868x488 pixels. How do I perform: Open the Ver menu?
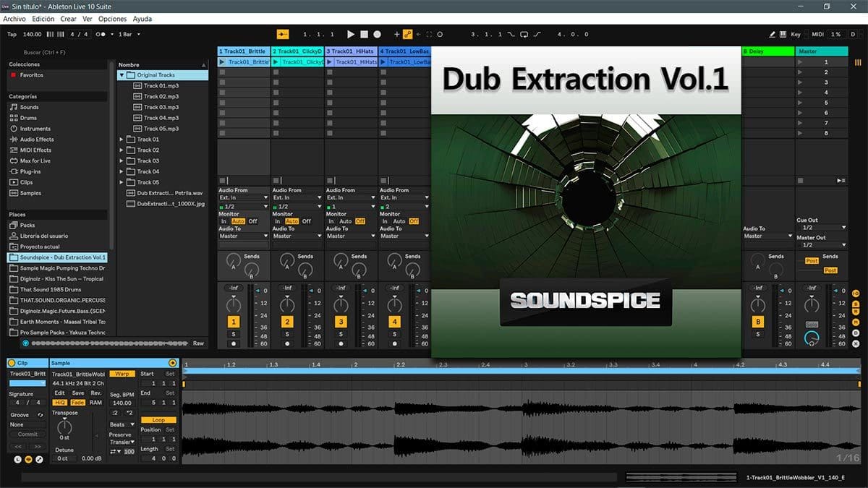(88, 19)
